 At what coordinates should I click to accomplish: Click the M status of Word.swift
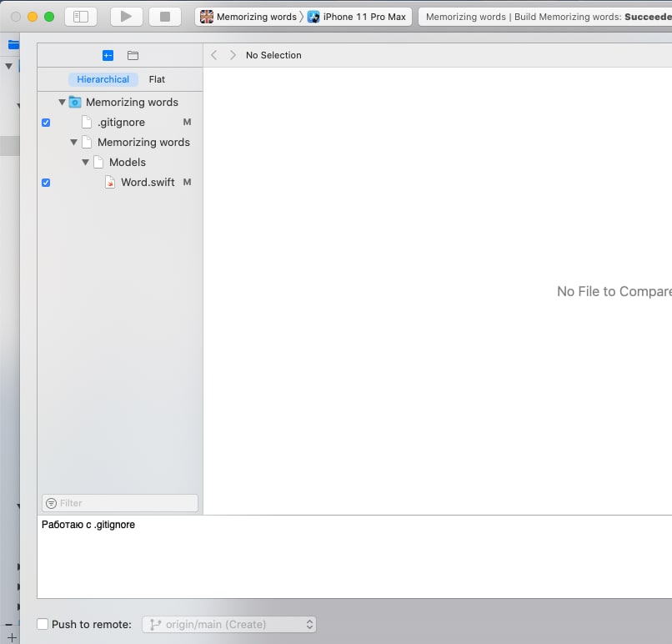pyautogui.click(x=187, y=182)
